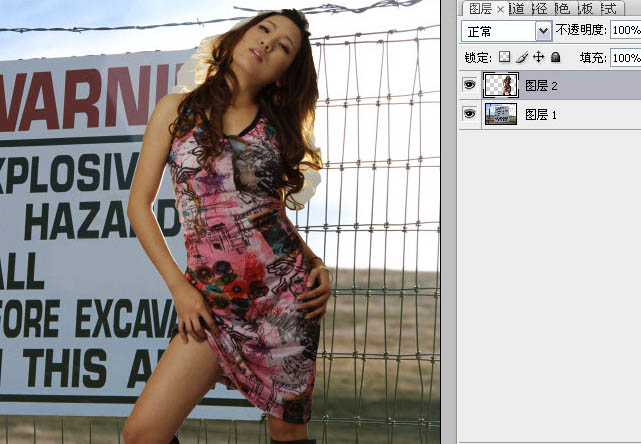Click the lock image pixels brush icon
Viewport: 641px width, 444px height.
(522, 58)
